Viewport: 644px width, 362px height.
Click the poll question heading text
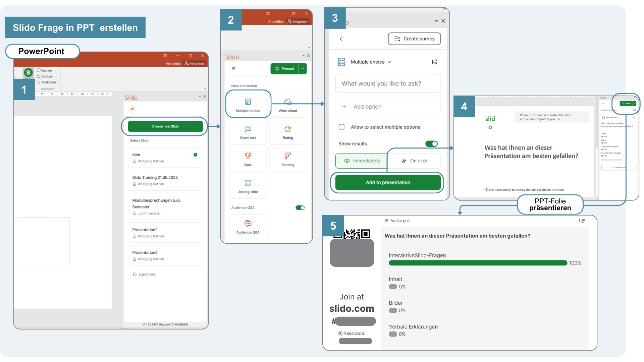pos(457,236)
